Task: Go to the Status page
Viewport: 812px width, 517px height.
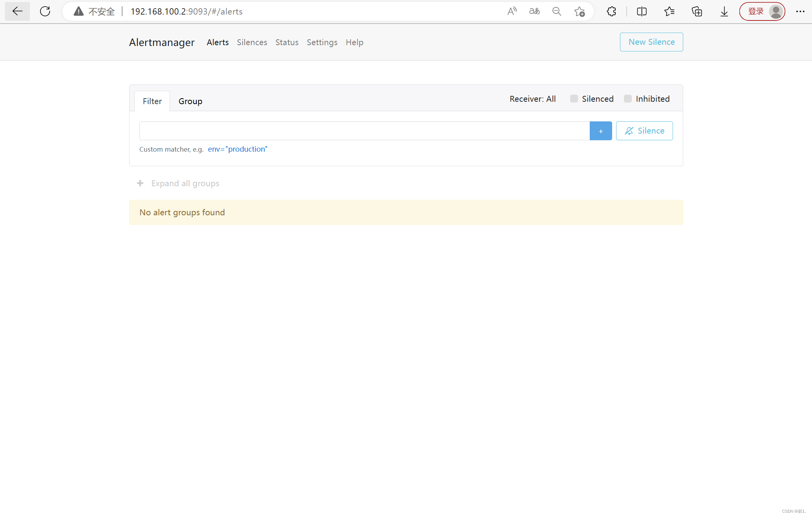Action: pyautogui.click(x=287, y=42)
